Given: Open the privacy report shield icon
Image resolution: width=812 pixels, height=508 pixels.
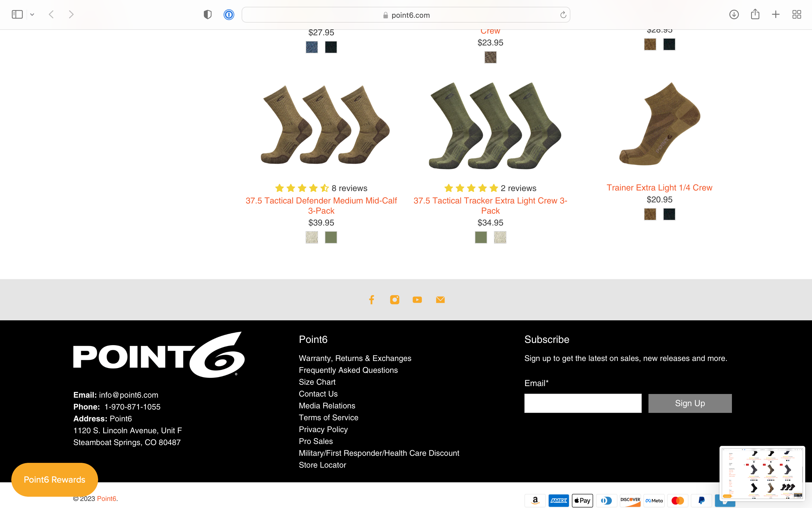Looking at the screenshot, I should [208, 14].
